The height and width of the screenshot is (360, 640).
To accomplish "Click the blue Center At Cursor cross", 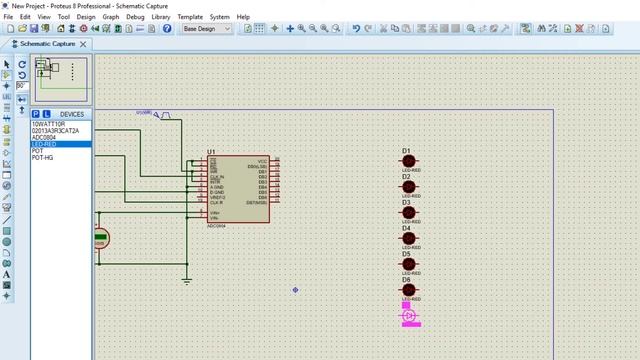I will (x=290, y=29).
